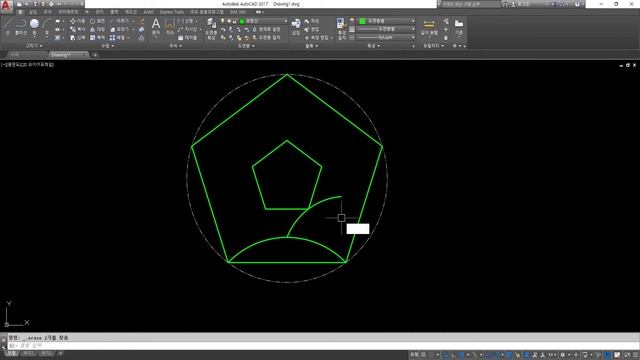Screen dimensions: 640x360
Task: Select the Rectangle tool in Draw panel
Action: click(x=58, y=21)
